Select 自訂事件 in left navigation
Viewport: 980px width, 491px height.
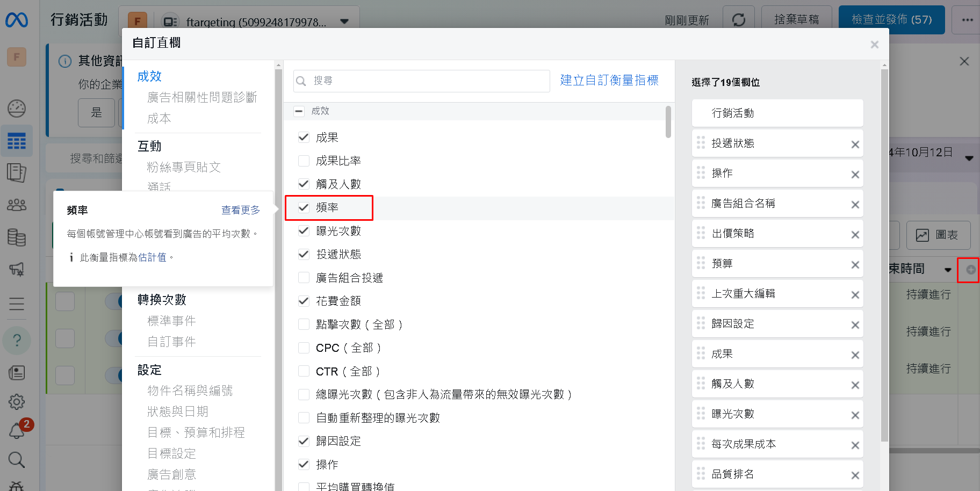tap(171, 342)
